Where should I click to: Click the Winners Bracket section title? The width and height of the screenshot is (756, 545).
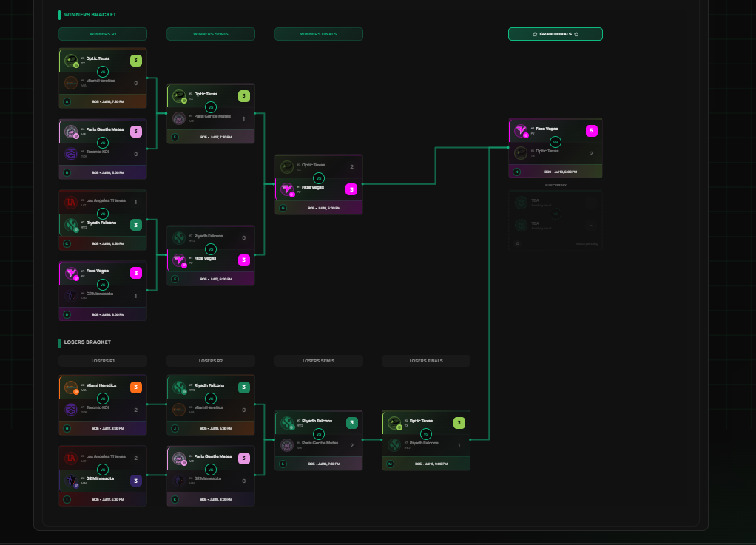90,15
